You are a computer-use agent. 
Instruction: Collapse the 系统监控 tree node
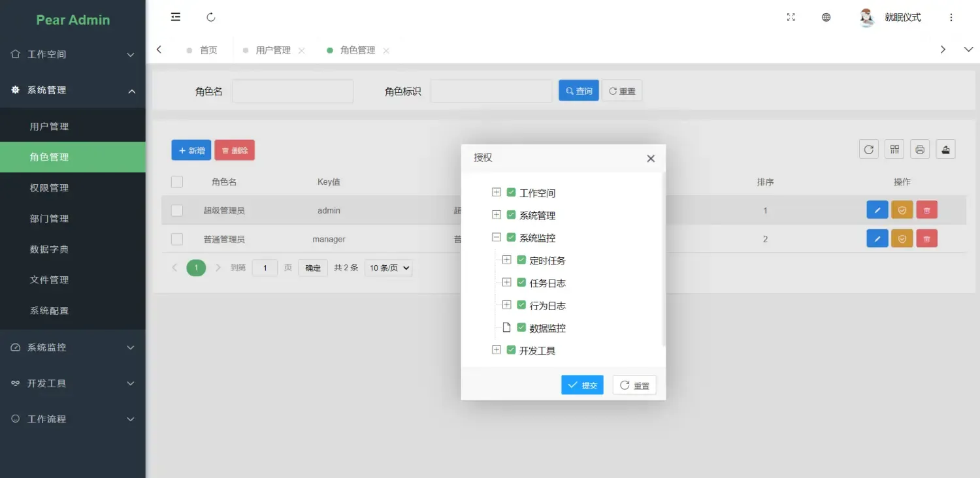click(496, 237)
